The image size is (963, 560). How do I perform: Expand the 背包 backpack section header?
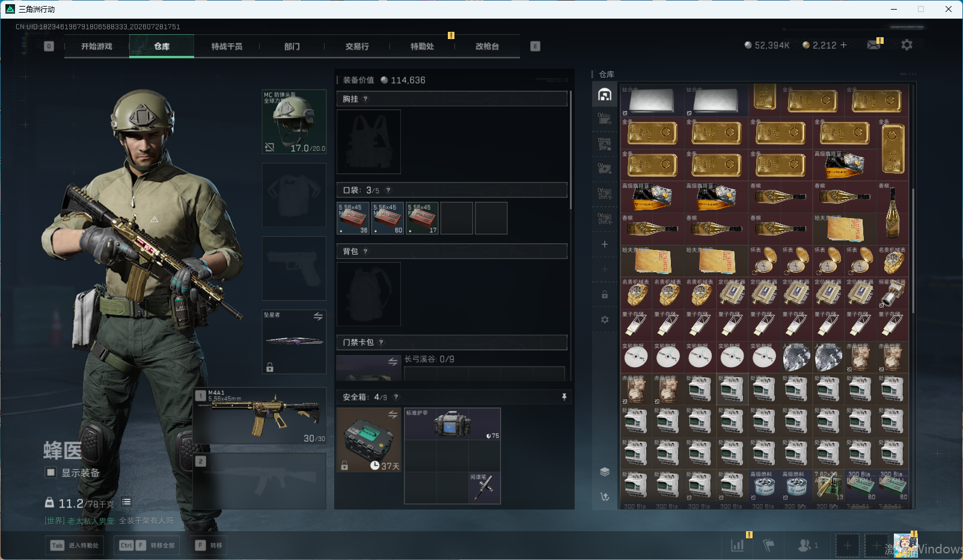(x=452, y=251)
